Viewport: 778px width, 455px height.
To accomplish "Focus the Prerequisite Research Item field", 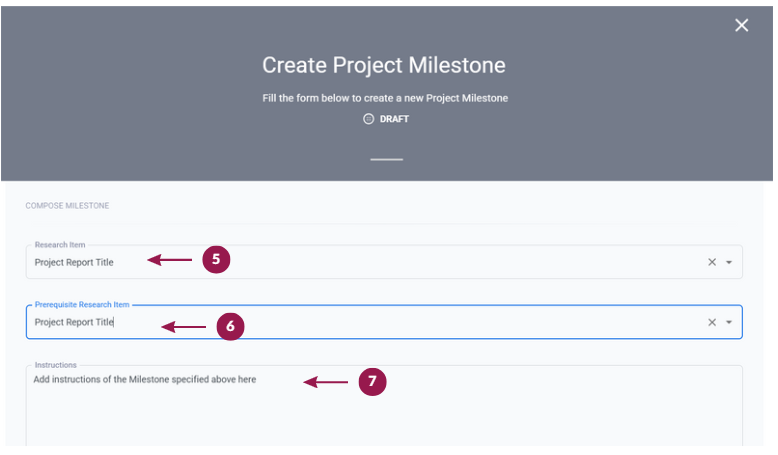I will pos(384,322).
